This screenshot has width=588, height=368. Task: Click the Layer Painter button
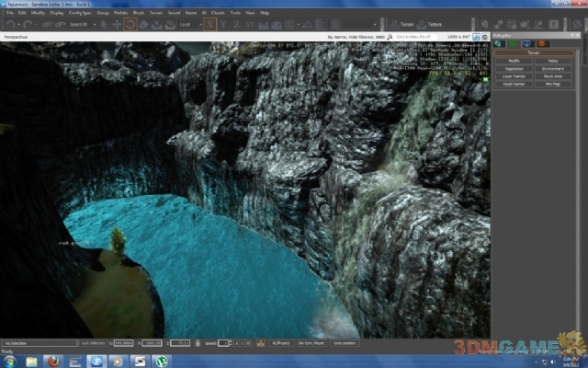514,76
